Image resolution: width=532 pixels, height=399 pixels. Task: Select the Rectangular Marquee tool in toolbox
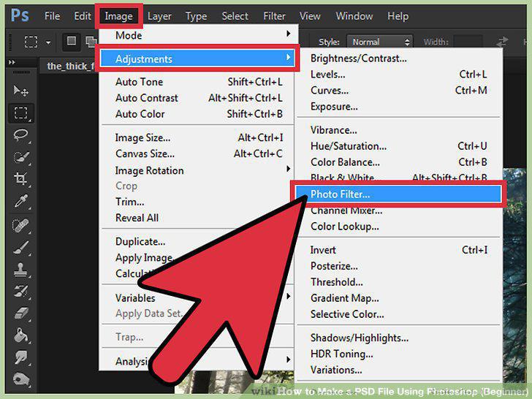[x=20, y=113]
